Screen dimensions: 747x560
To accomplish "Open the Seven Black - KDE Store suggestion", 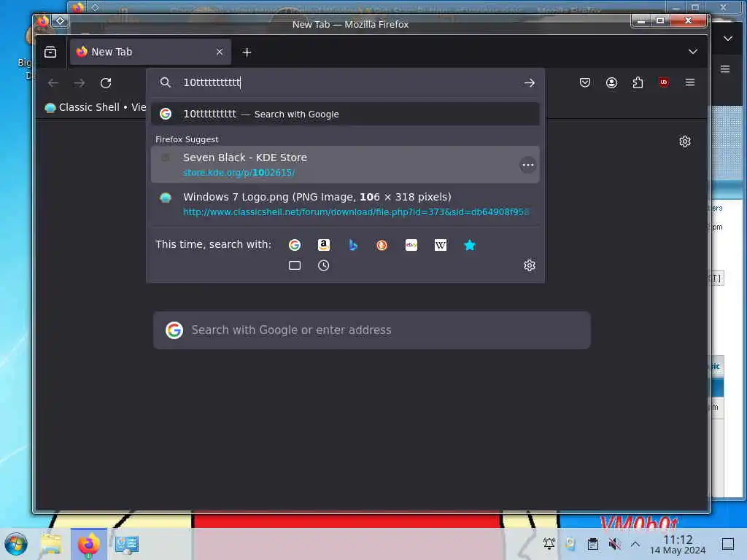I will point(345,165).
